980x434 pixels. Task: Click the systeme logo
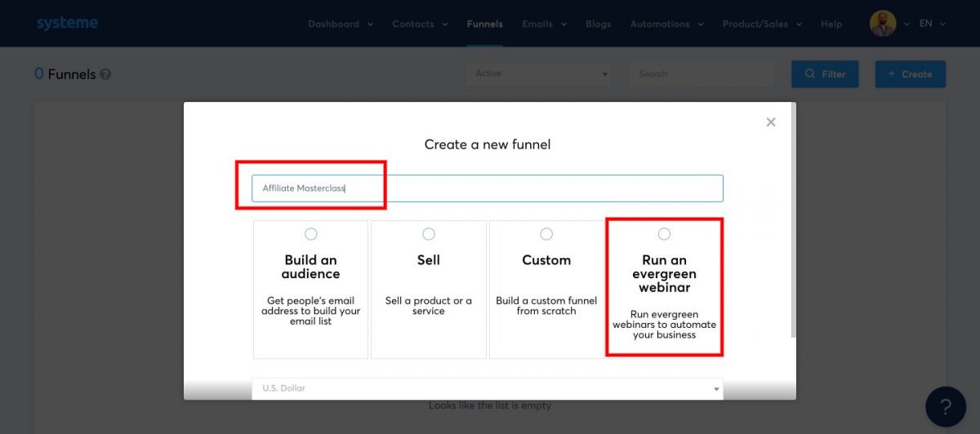click(x=67, y=24)
